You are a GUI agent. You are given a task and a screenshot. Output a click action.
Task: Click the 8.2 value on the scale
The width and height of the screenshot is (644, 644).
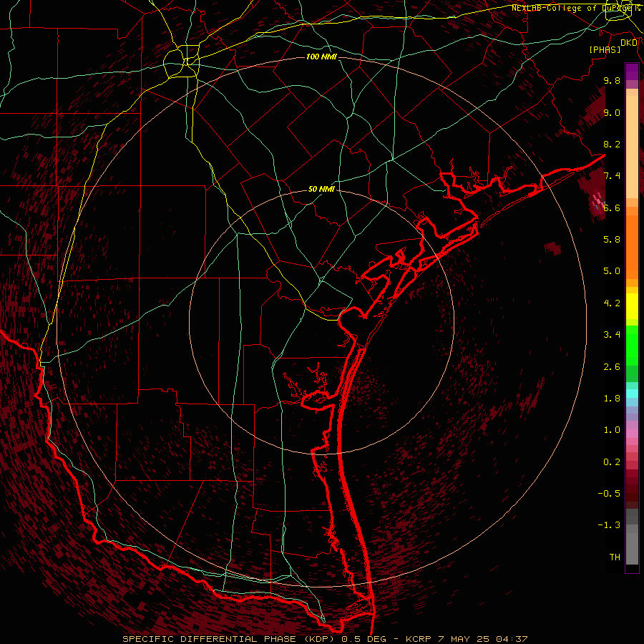[x=612, y=144]
